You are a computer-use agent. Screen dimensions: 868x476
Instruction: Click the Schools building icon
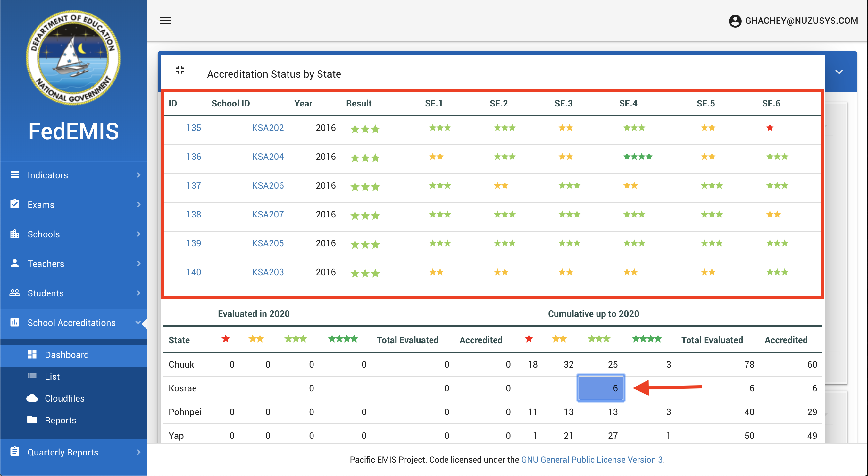(15, 234)
